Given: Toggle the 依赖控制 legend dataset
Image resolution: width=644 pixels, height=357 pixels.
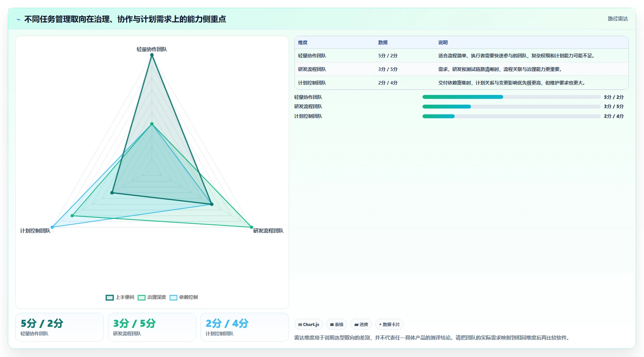Looking at the screenshot, I should point(184,297).
